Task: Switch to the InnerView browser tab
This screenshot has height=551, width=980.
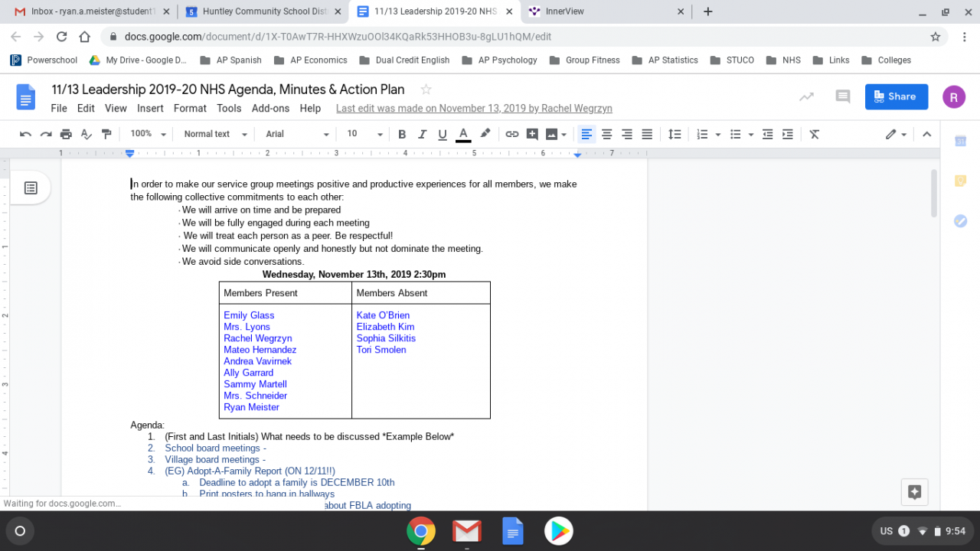Action: tap(608, 11)
